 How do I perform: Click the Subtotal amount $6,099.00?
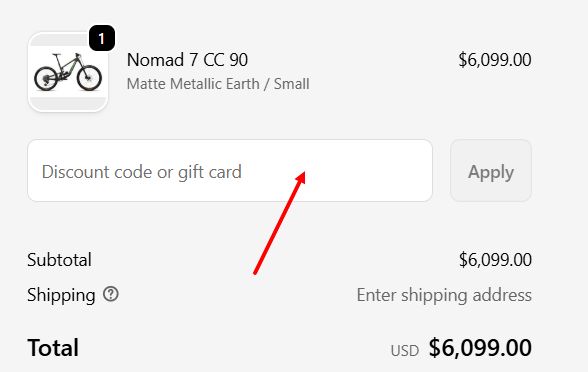tap(495, 260)
